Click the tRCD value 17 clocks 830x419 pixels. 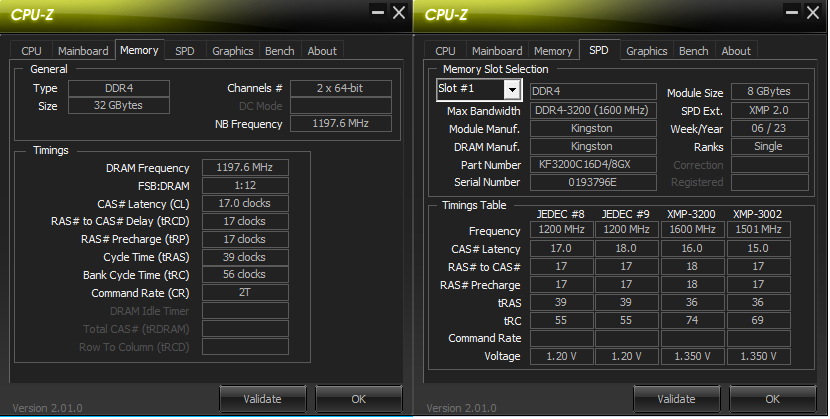click(245, 221)
